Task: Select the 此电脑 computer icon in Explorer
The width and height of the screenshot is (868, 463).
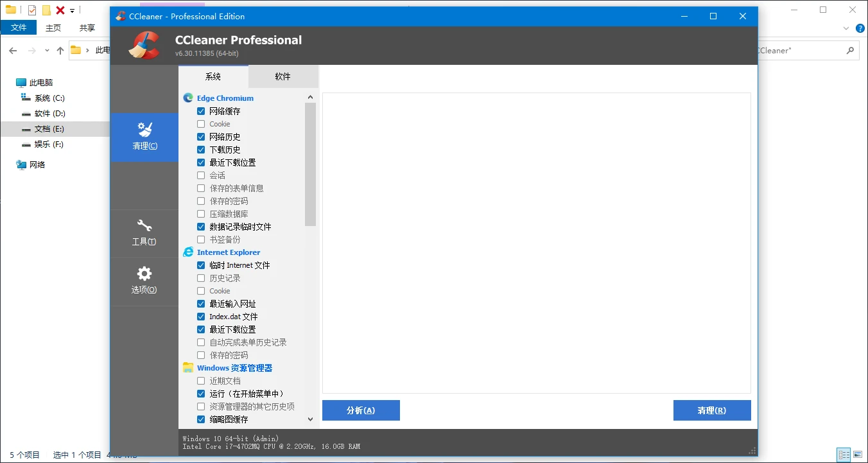Action: click(22, 83)
